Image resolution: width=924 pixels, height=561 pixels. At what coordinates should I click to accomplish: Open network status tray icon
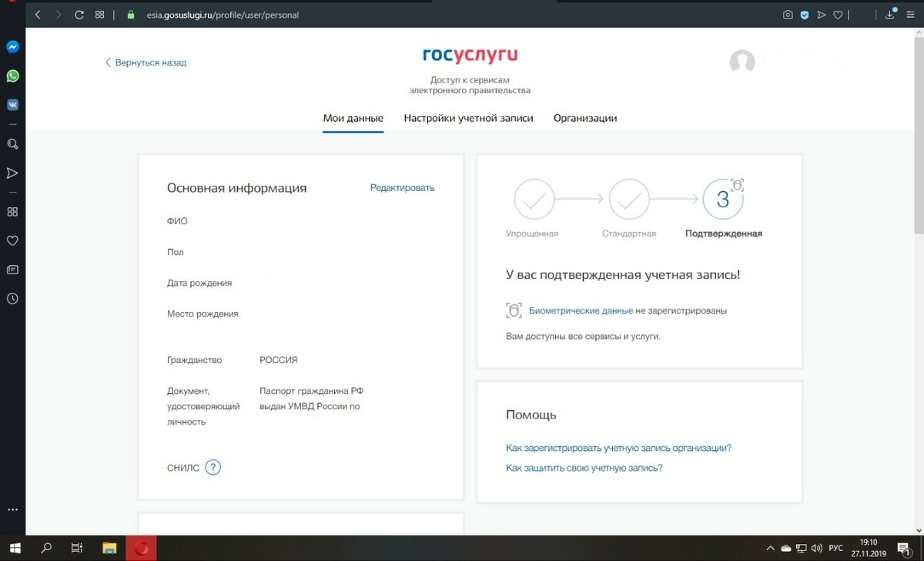click(x=802, y=548)
